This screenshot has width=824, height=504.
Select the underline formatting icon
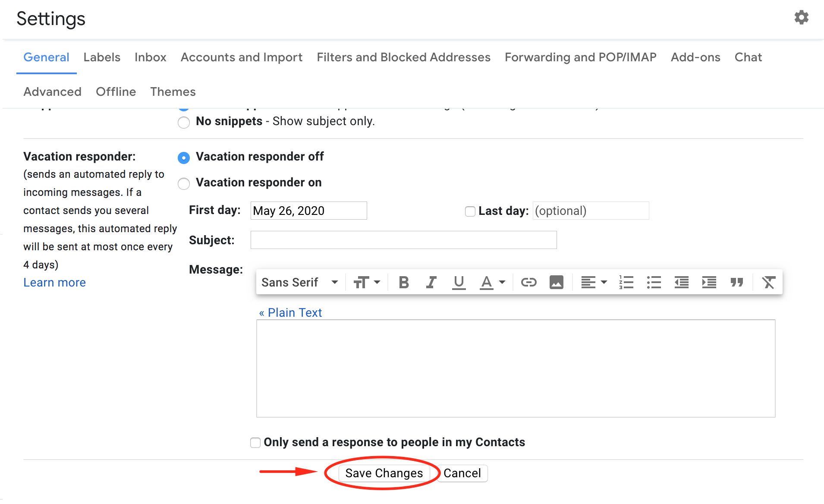(x=459, y=282)
